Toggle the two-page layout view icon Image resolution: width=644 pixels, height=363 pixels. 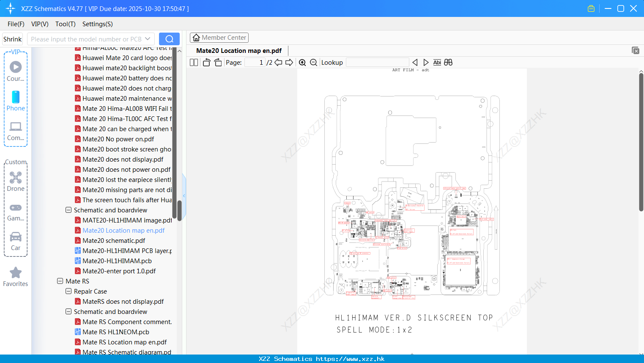point(194,63)
